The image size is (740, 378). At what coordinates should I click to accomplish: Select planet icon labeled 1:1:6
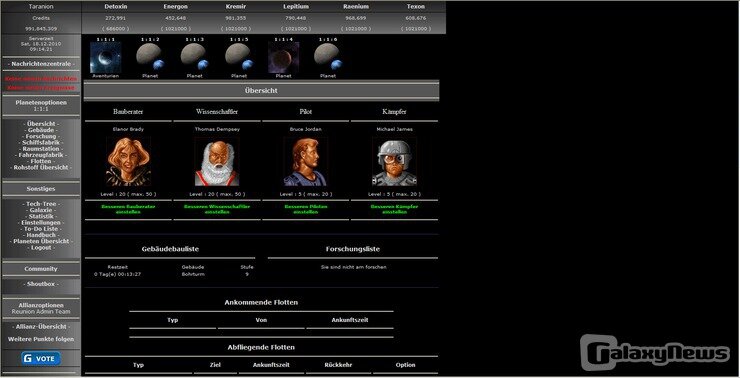click(x=328, y=58)
